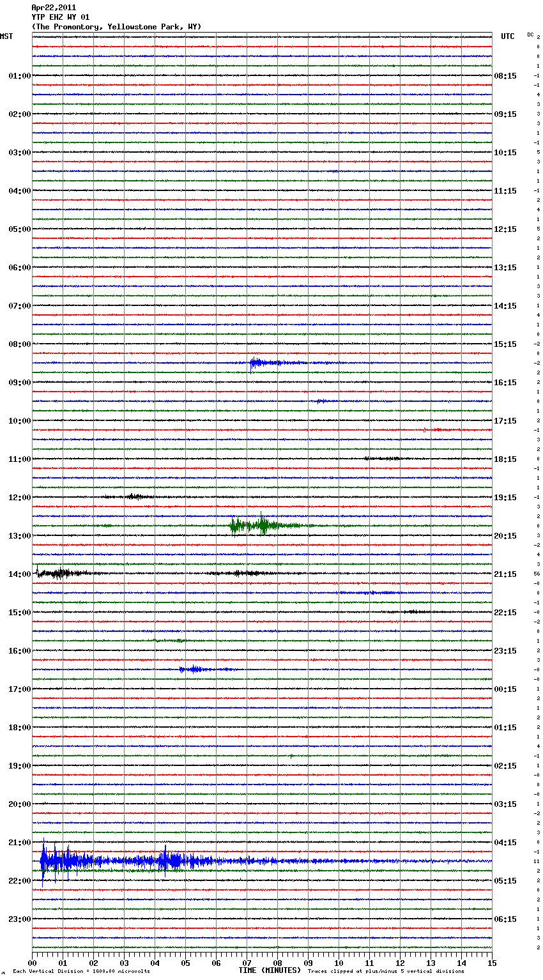The image size is (543, 980).
Task: Click the 06:15 UTC time label
Action: (505, 919)
